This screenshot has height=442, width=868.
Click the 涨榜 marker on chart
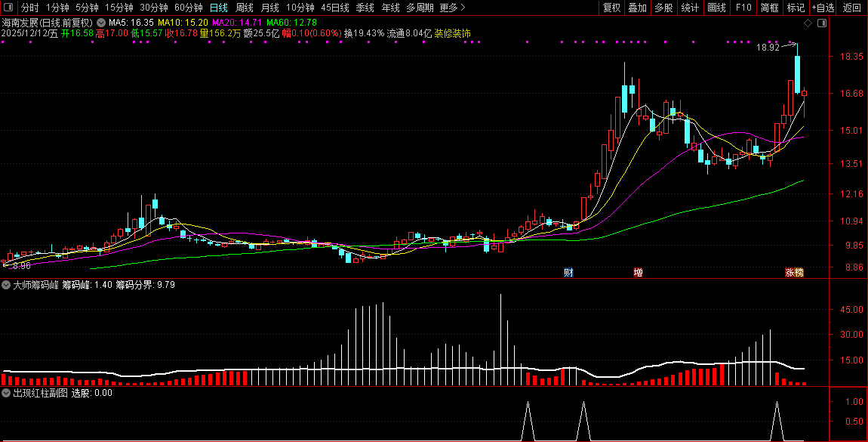pos(794,272)
